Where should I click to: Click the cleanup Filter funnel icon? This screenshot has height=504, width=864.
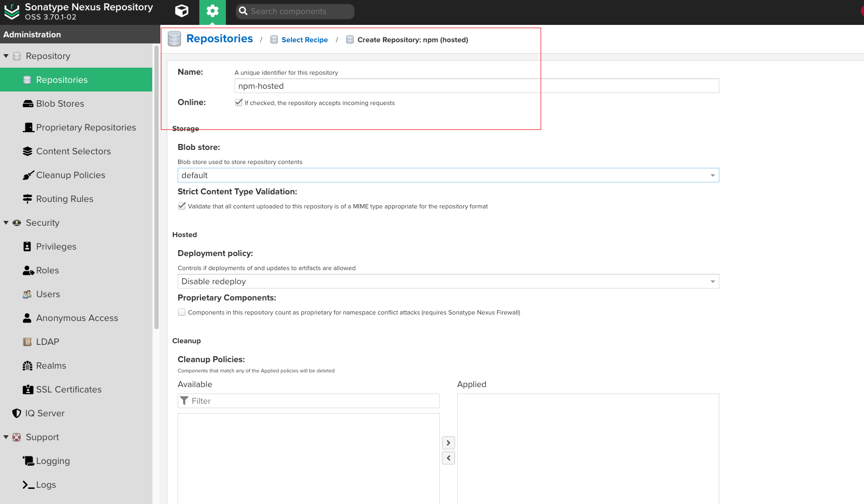pyautogui.click(x=184, y=401)
